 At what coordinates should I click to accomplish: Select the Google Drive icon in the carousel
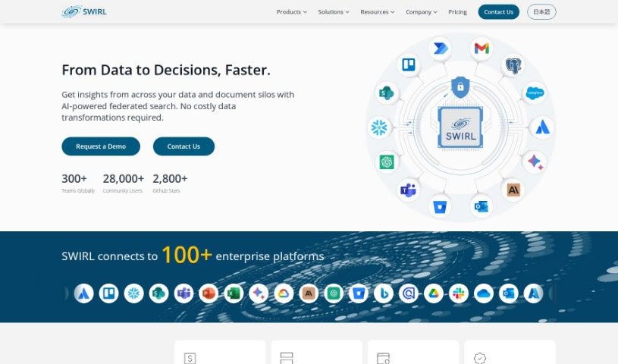coord(433,293)
